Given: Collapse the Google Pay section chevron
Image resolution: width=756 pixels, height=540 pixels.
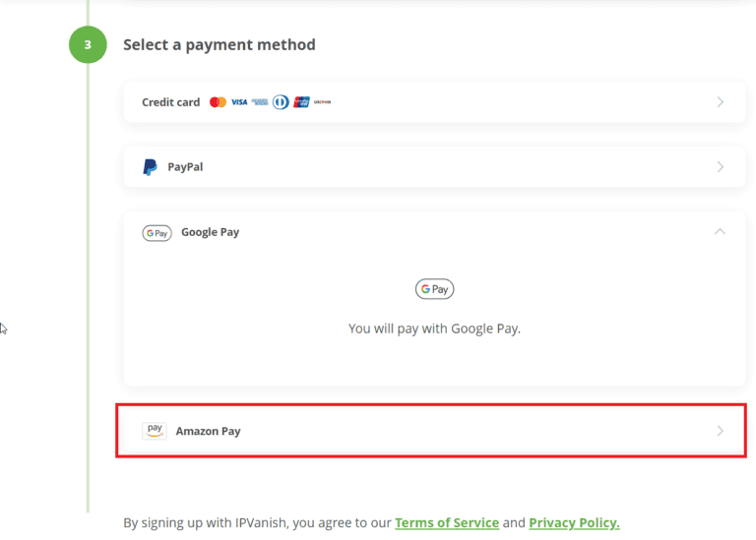Looking at the screenshot, I should (720, 232).
